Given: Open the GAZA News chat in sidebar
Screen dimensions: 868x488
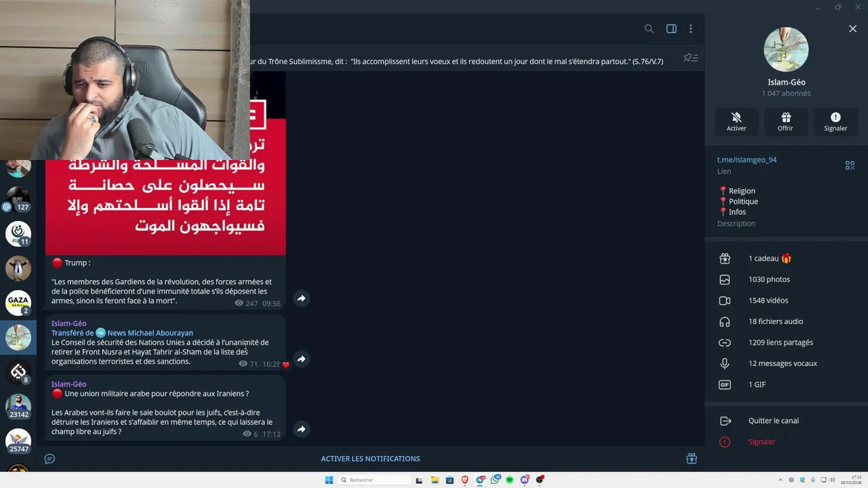Looking at the screenshot, I should 18,303.
